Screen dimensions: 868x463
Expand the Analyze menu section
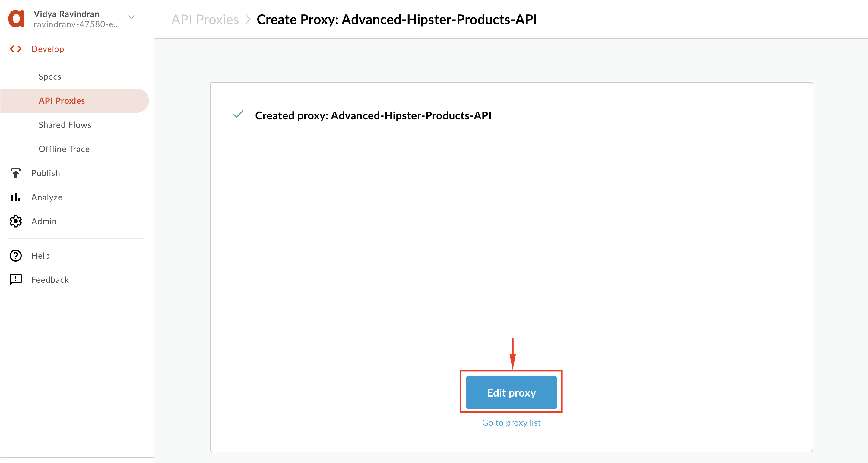pyautogui.click(x=47, y=197)
